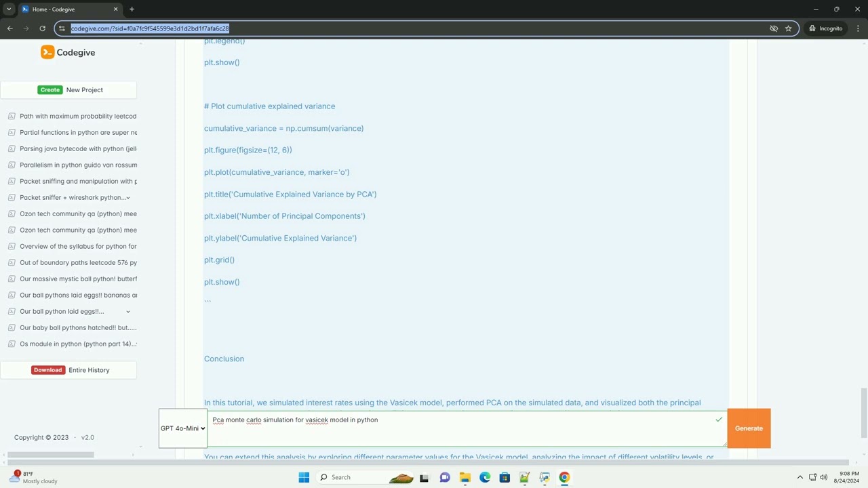This screenshot has width=868, height=488.
Task: Click the Incognito indicator button
Action: [x=826, y=28]
